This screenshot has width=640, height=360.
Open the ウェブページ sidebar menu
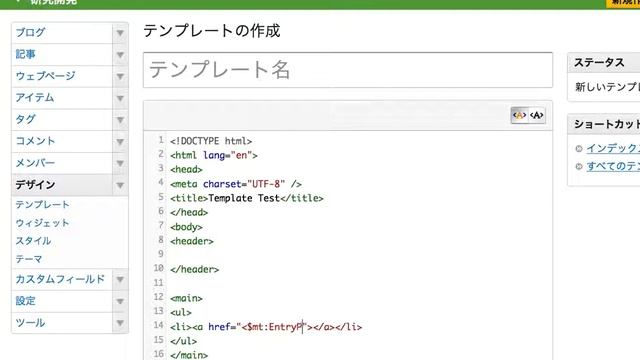45,76
